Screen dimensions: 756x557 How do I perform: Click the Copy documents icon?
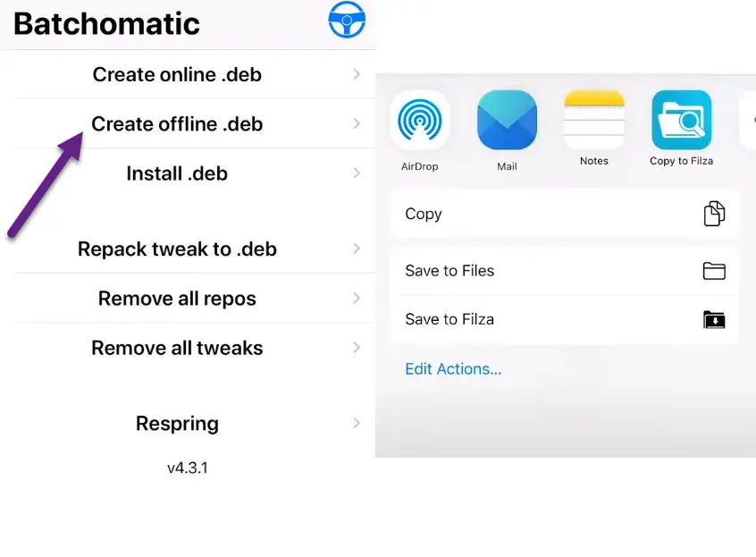click(x=714, y=214)
